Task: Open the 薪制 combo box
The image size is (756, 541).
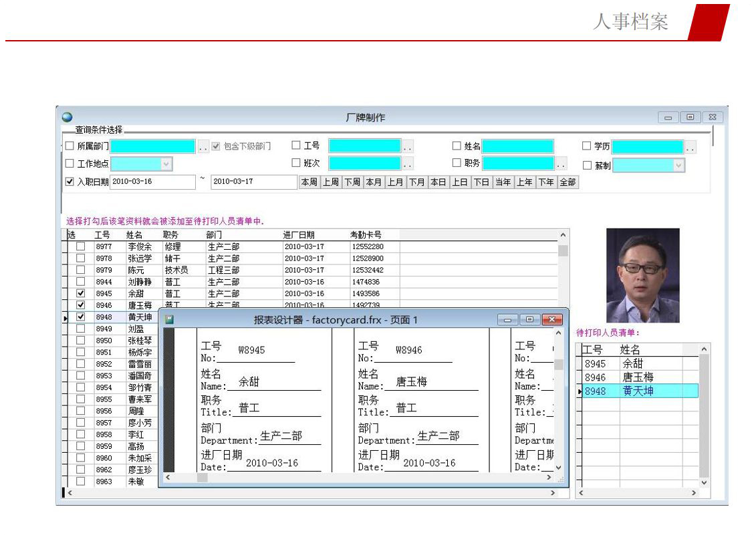Action: [x=678, y=165]
